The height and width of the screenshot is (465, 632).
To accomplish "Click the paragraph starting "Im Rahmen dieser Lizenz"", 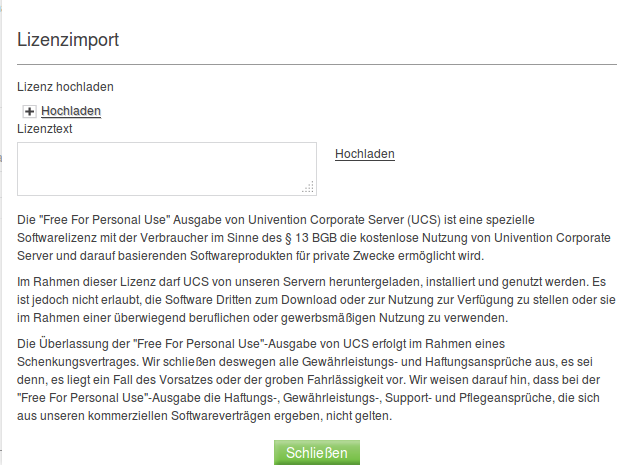I will click(300, 298).
